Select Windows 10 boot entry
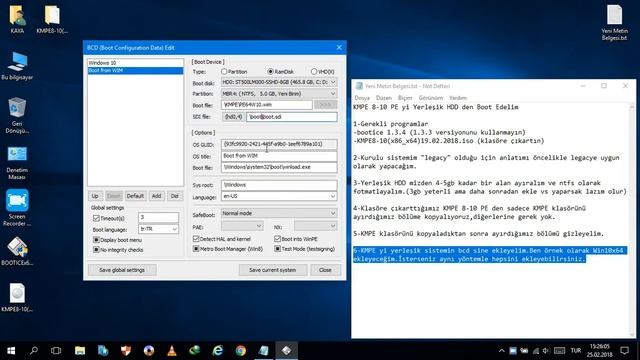The image size is (640, 360). pyautogui.click(x=135, y=63)
